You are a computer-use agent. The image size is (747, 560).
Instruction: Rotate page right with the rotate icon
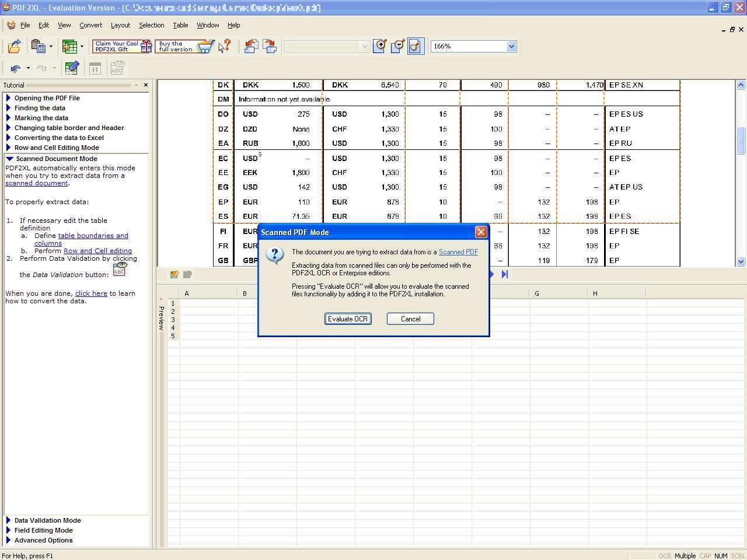click(270, 46)
